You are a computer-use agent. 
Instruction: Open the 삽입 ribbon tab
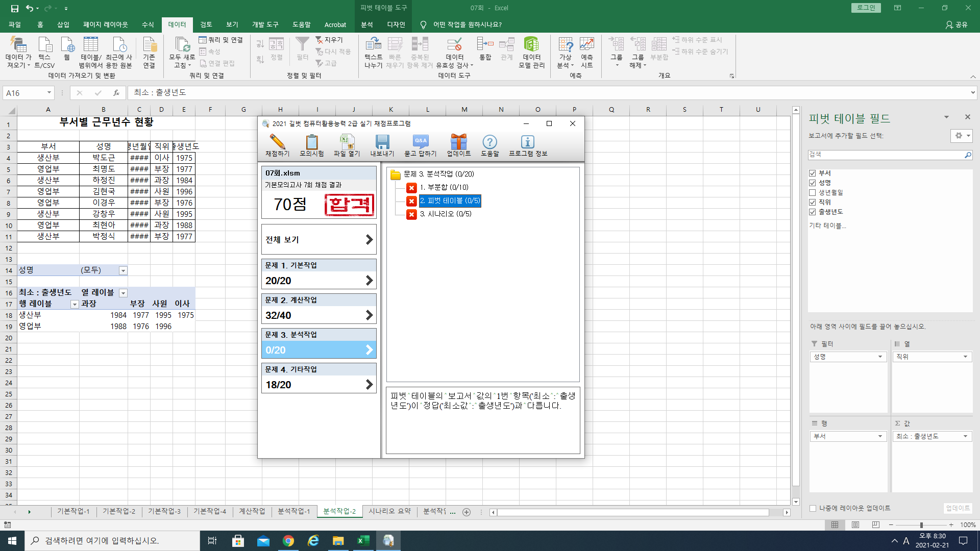(63, 24)
